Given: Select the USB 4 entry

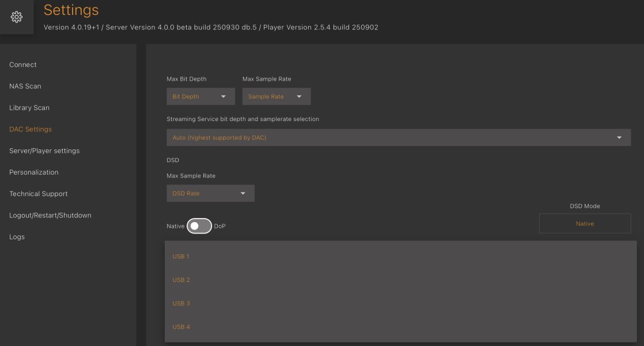Looking at the screenshot, I should [x=181, y=327].
